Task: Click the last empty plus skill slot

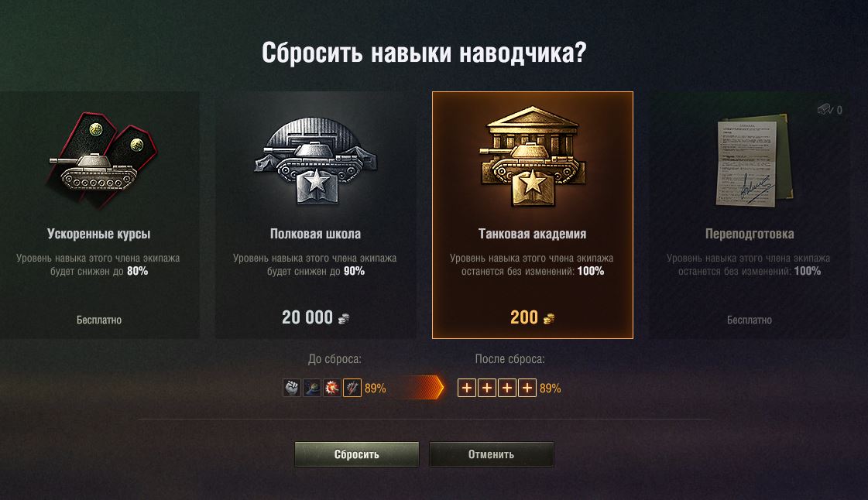Action: [x=527, y=388]
